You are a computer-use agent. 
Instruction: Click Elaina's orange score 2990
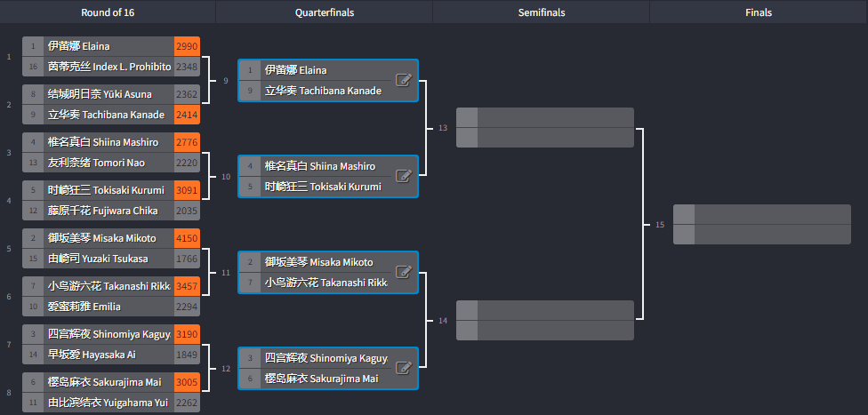click(187, 46)
